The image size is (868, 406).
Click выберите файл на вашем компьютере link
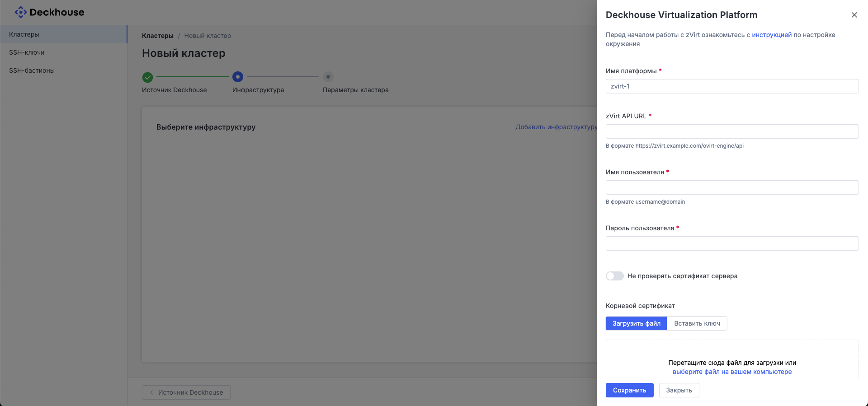coord(732,372)
